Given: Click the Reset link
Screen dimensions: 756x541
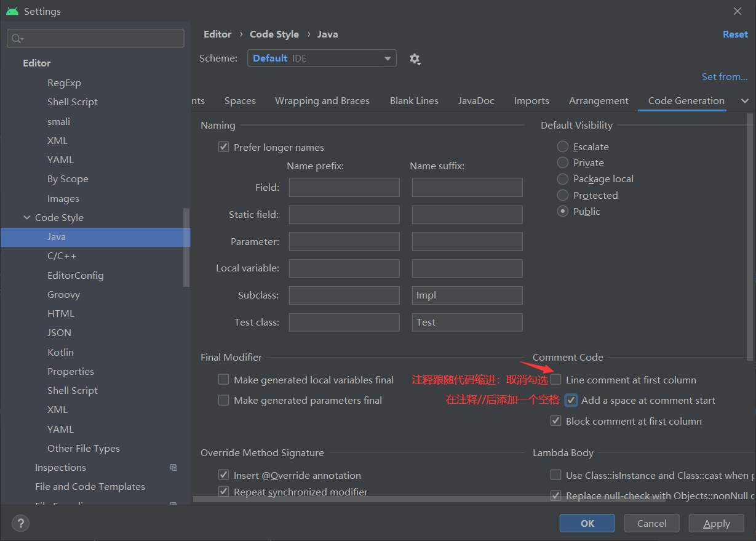Looking at the screenshot, I should (734, 34).
